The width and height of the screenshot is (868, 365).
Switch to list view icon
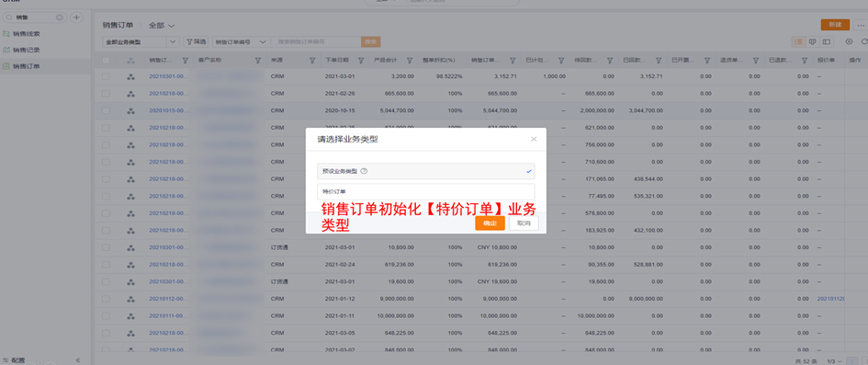point(799,41)
